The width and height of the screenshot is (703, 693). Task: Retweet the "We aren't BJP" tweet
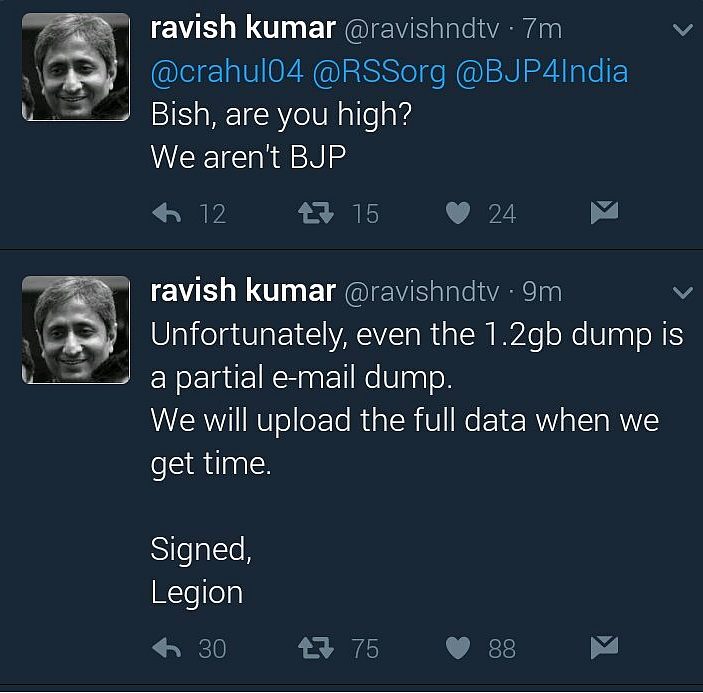[316, 213]
